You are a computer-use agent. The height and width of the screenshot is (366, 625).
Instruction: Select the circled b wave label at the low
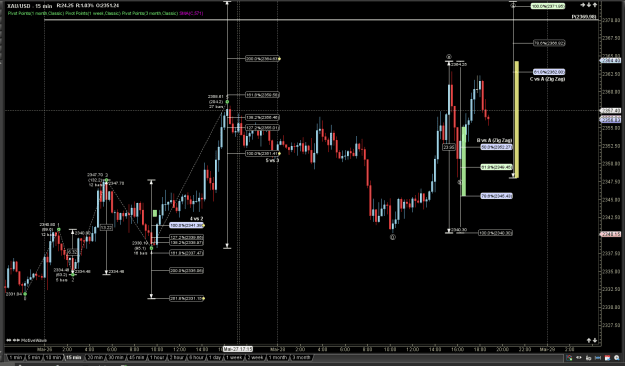pyautogui.click(x=393, y=237)
